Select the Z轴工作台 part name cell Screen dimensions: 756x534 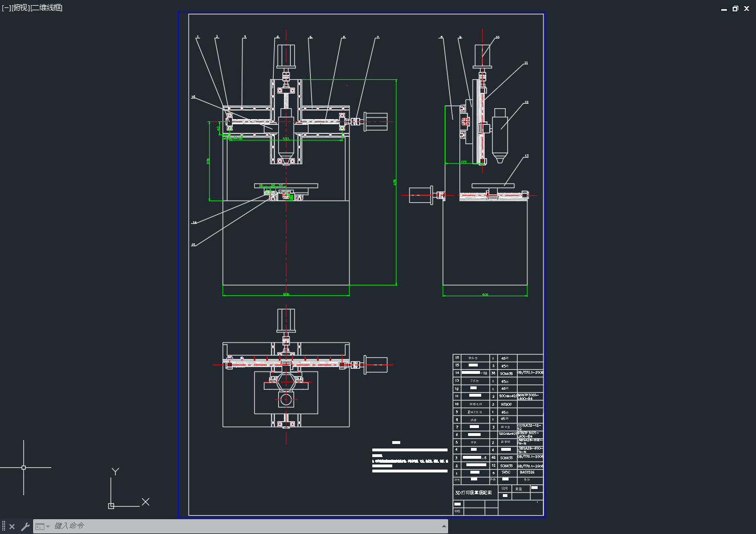tap(475, 412)
